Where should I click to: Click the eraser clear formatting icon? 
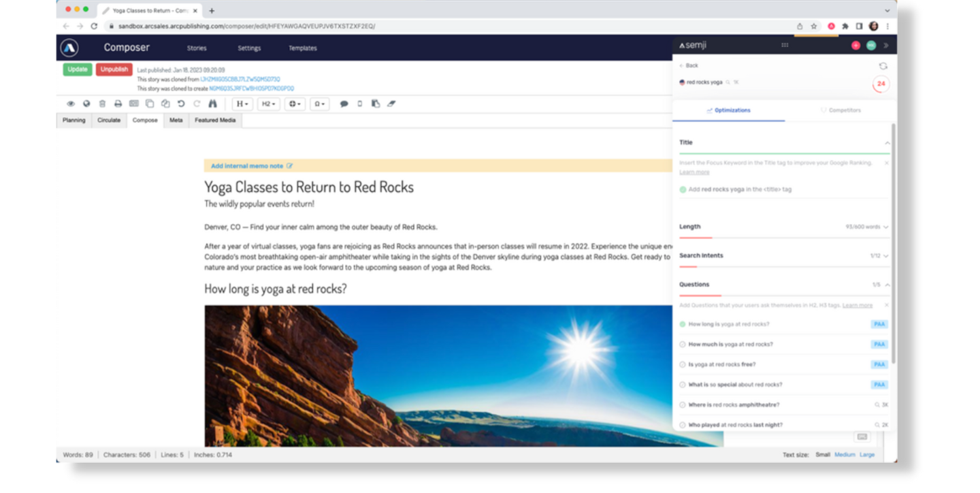[391, 104]
